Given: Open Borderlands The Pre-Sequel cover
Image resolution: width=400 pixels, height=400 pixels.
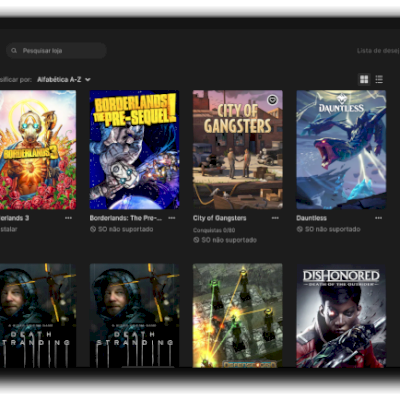Looking at the screenshot, I should [x=134, y=150].
